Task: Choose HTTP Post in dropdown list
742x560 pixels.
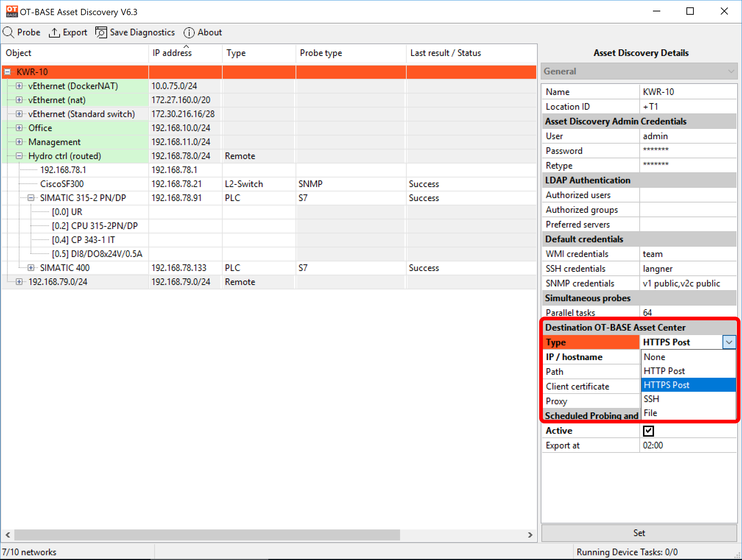Action: tap(688, 371)
